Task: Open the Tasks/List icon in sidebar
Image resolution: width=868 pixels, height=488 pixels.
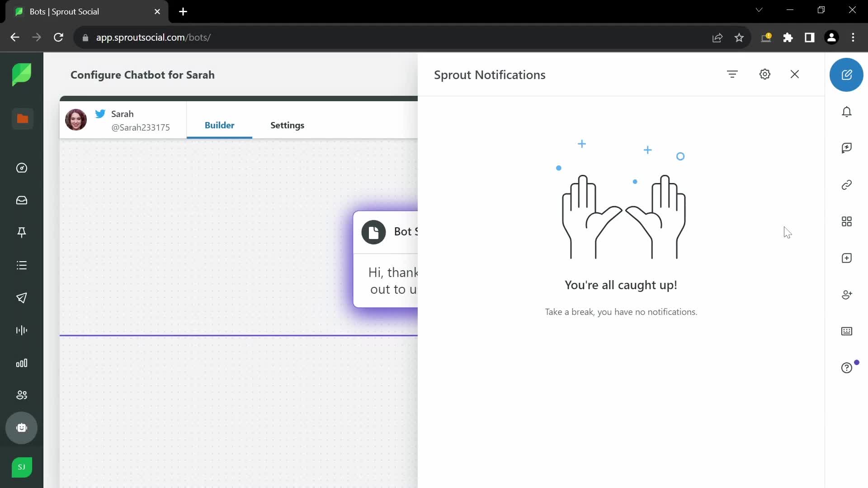Action: [x=21, y=265]
